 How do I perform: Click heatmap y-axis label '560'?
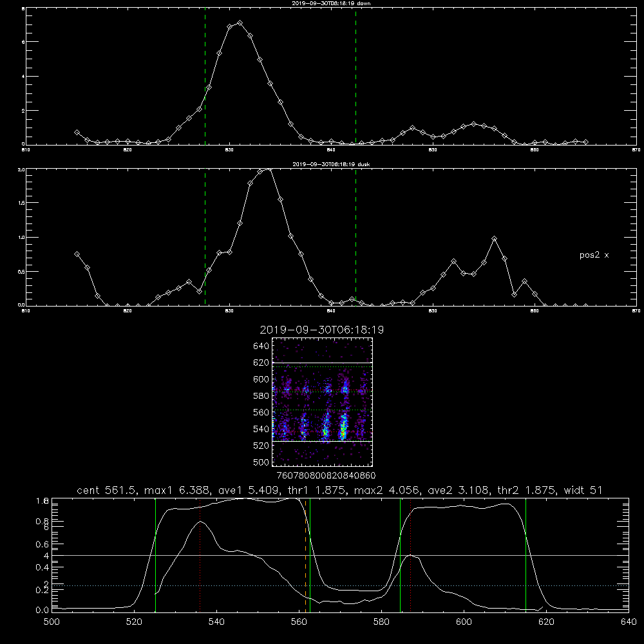(261, 412)
